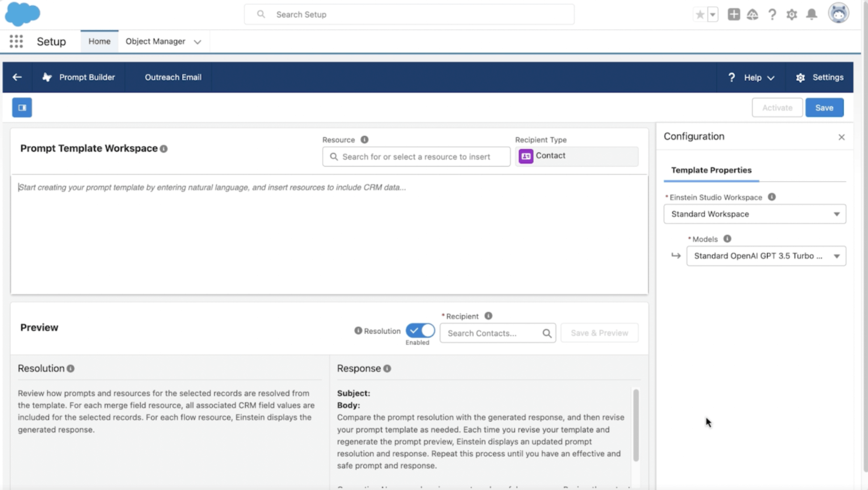868x490 pixels.
Task: Click the Contact recipient type icon
Action: pos(526,156)
